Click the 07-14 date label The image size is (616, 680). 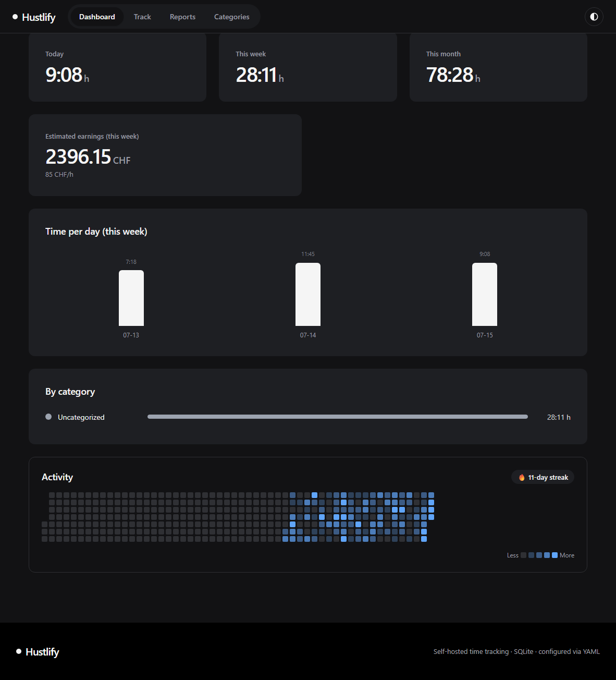[x=308, y=335]
